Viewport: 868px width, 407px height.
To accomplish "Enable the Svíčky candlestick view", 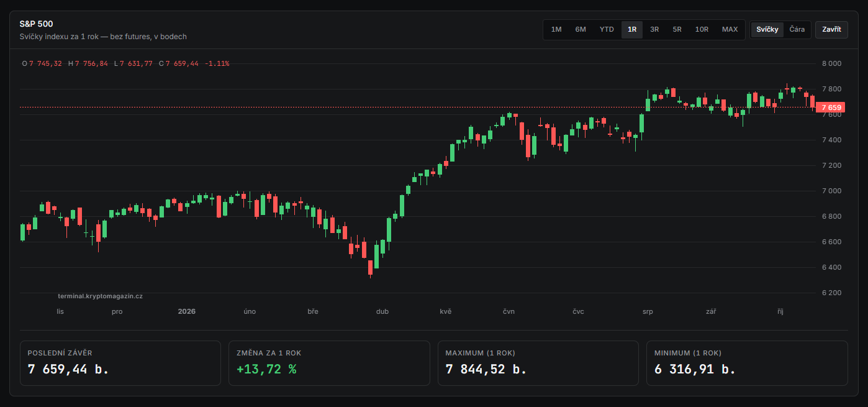I will 767,29.
